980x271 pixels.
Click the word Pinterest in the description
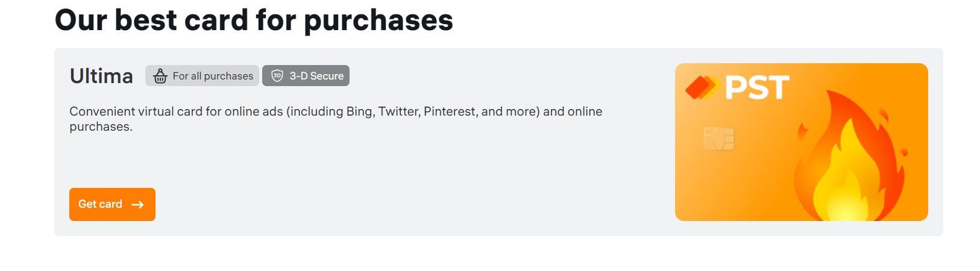450,111
